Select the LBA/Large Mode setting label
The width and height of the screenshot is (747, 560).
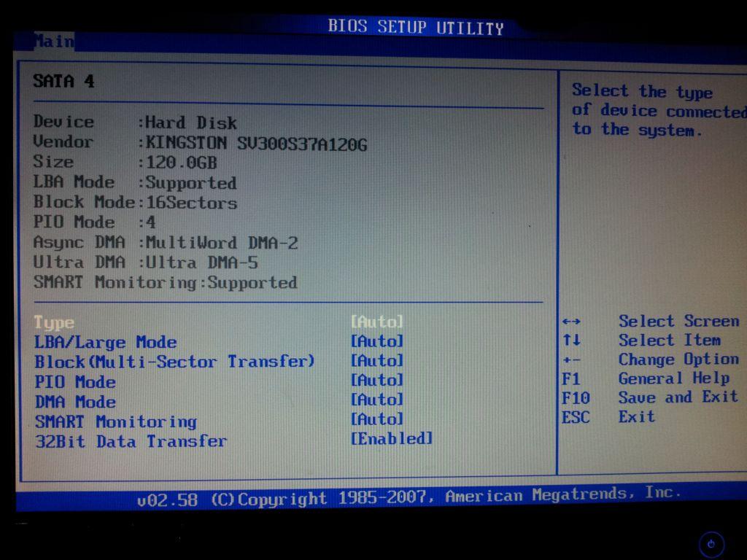click(105, 343)
